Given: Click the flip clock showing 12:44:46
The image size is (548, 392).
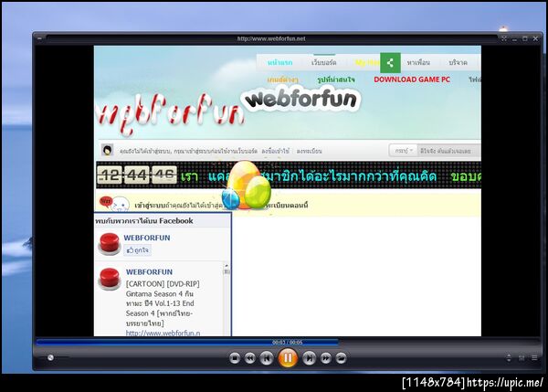Looking at the screenshot, I should pyautogui.click(x=137, y=175).
